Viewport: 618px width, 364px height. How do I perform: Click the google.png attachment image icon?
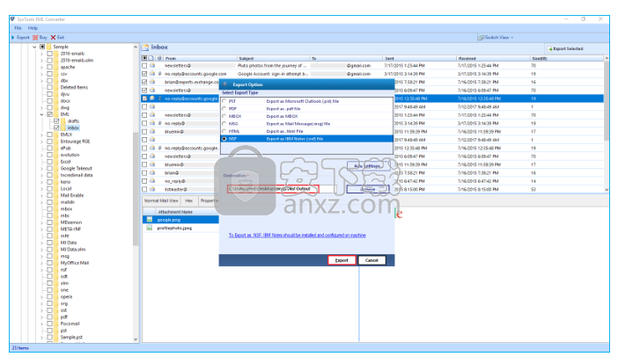[x=150, y=220]
